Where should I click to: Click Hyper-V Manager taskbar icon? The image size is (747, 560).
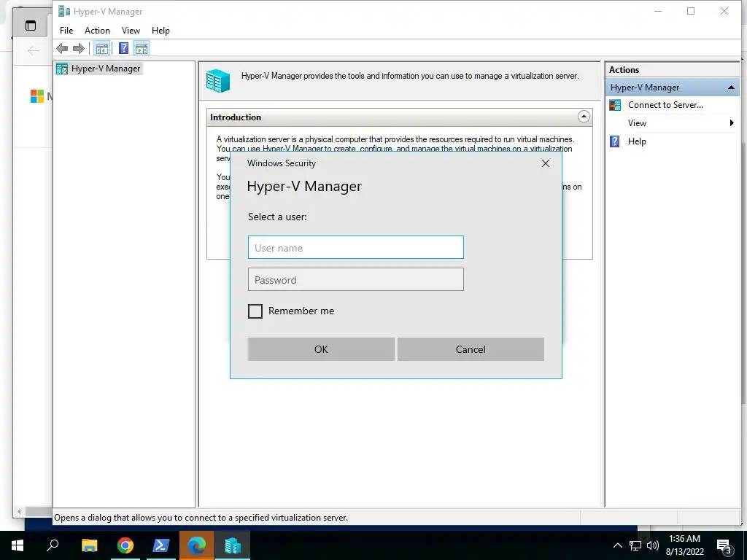(x=233, y=545)
